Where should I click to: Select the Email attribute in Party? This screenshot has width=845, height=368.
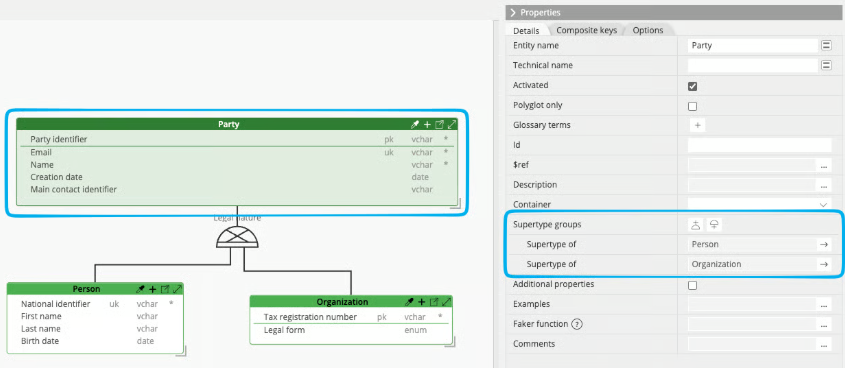coord(237,152)
